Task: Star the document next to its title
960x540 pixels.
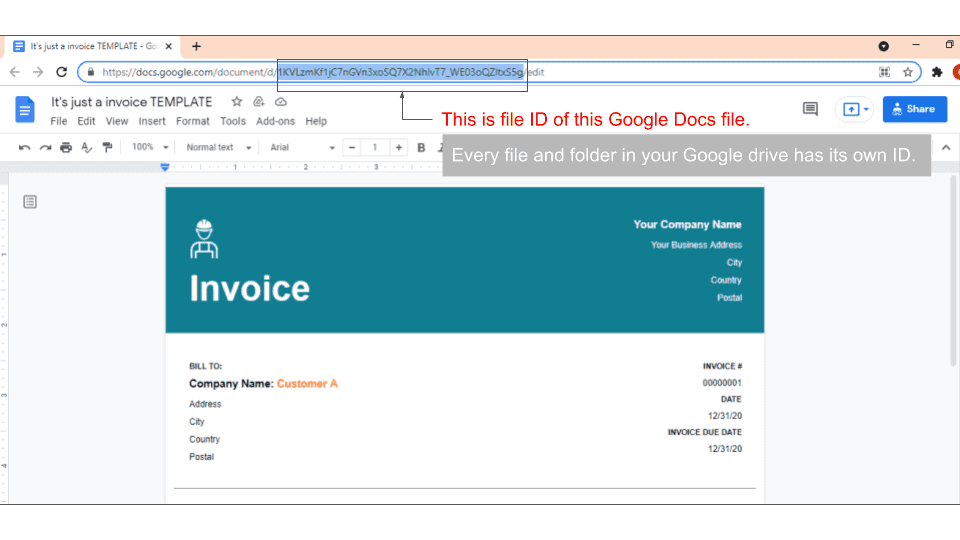Action: click(x=237, y=102)
